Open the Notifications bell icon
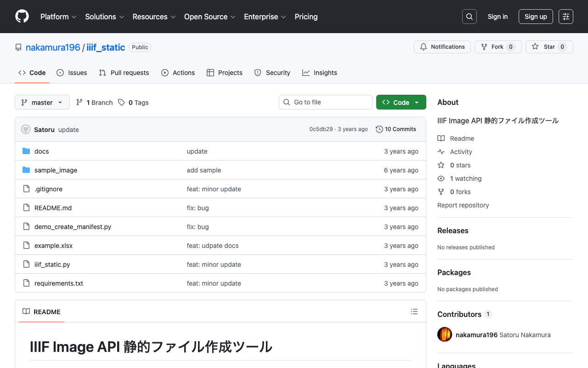 coord(423,46)
